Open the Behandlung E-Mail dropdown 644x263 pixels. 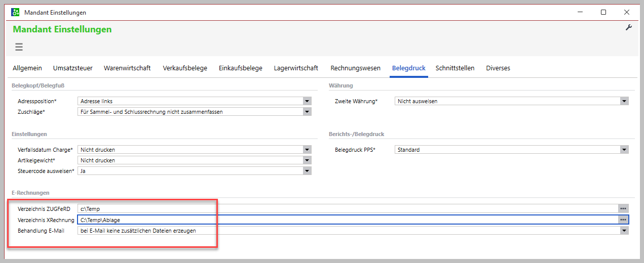(624, 231)
